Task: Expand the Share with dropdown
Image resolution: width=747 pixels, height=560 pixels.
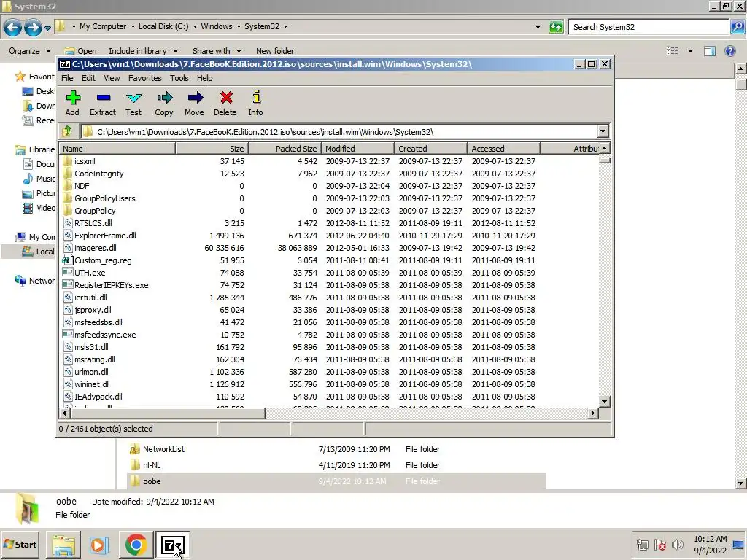Action: (x=239, y=51)
